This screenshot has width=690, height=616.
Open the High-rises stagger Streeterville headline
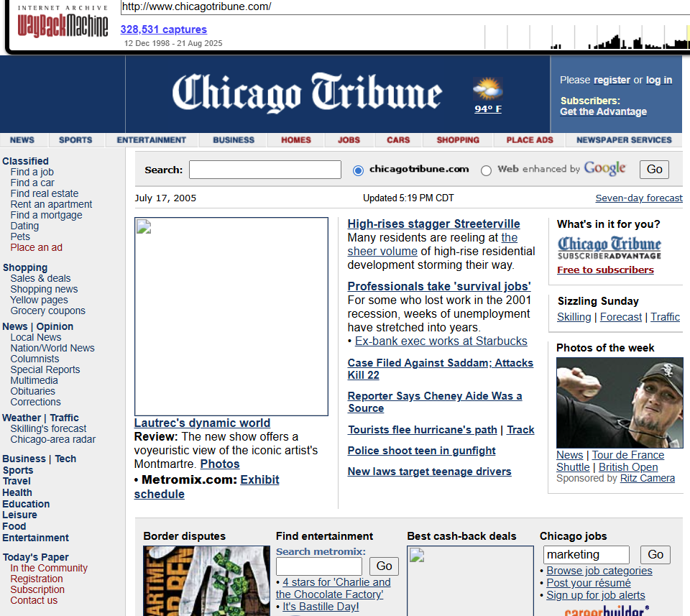pyautogui.click(x=433, y=224)
